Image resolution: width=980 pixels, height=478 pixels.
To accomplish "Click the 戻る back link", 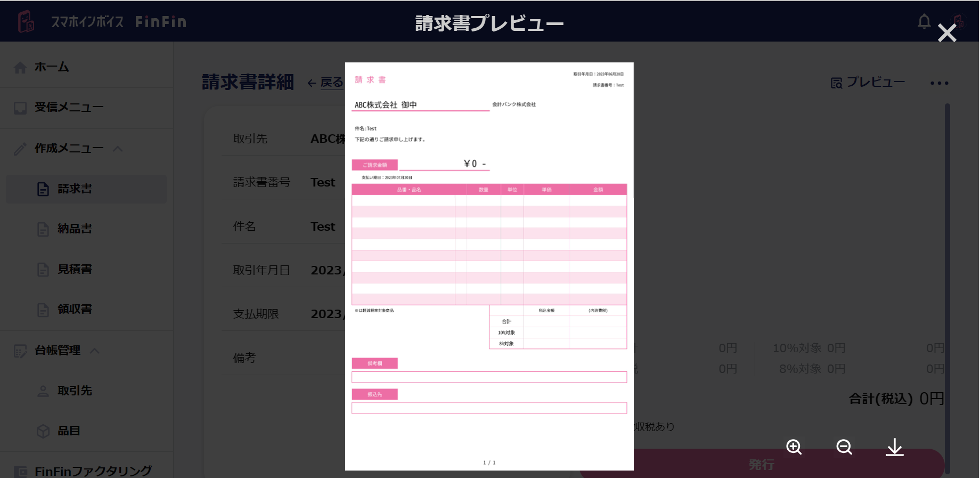I will tap(325, 83).
